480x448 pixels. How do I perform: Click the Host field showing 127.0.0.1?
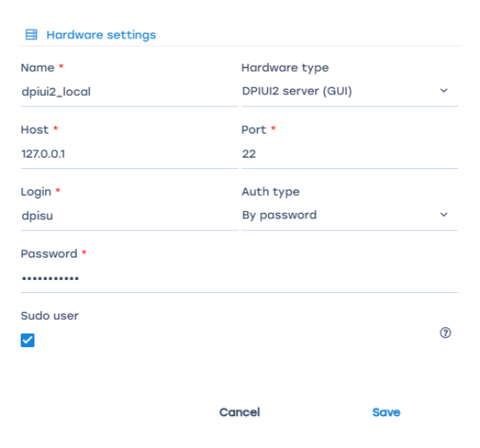(x=128, y=154)
